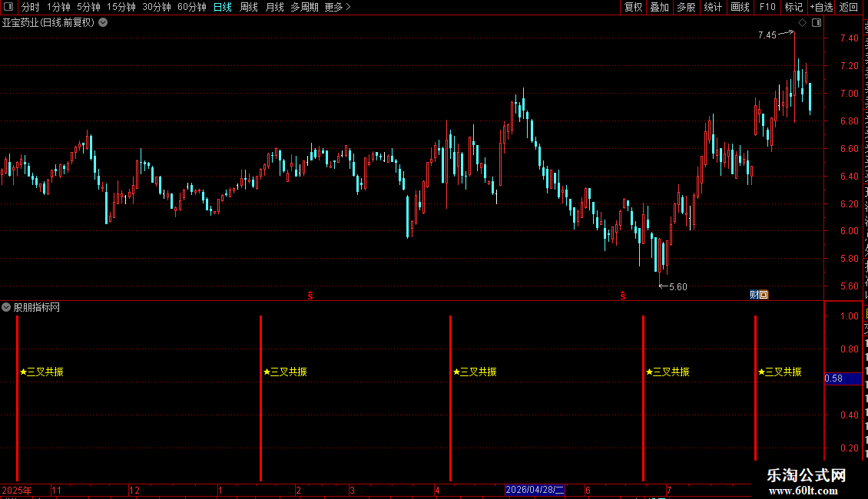Image resolution: width=868 pixels, height=499 pixels.
Task: Click the first red S signal marker
Action: (x=310, y=296)
